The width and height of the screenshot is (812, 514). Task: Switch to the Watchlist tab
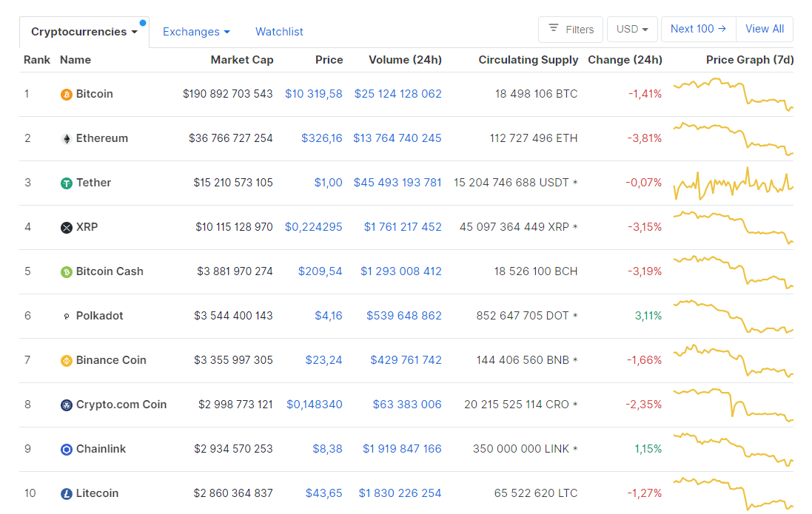[x=279, y=32]
